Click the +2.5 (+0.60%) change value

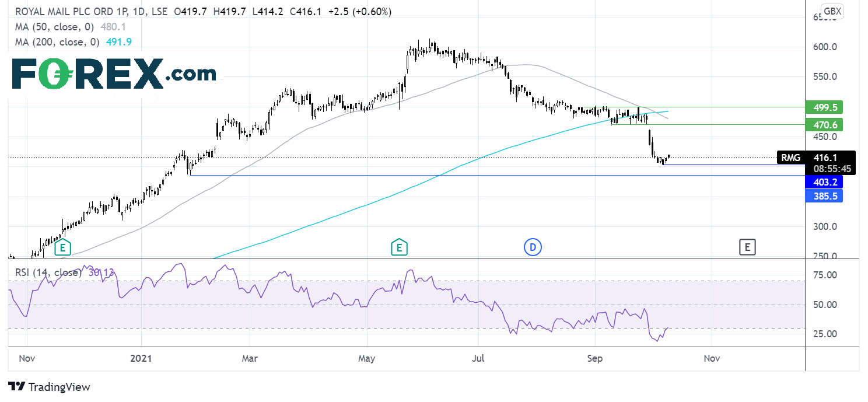(x=359, y=12)
